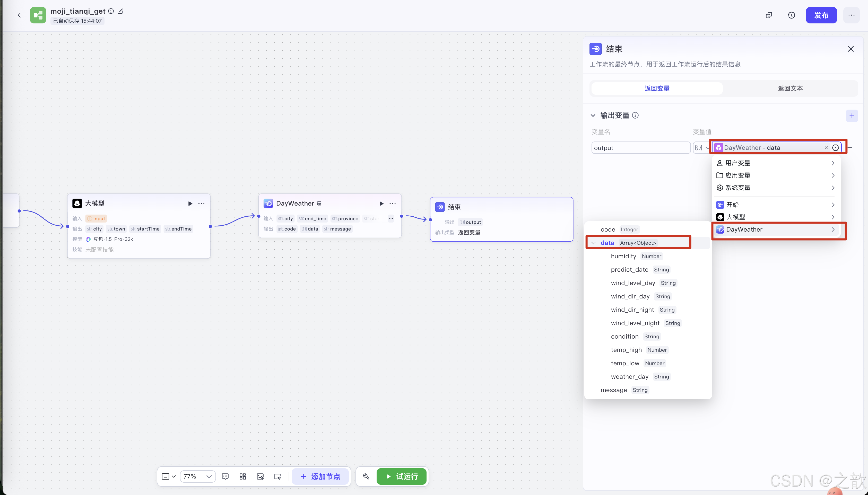Image resolution: width=868 pixels, height=495 pixels.
Task: Click the debug wrench icon
Action: coord(366,476)
